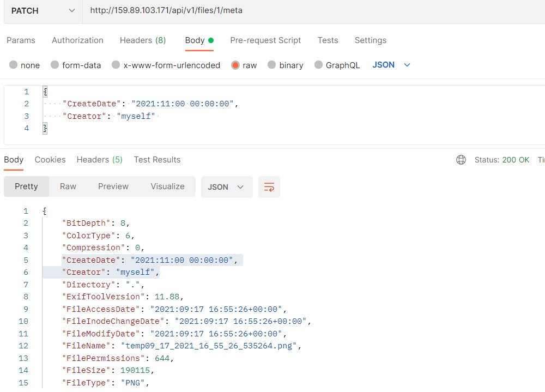Select the binary body radio button
Viewport: 545px width, 392px height.
click(272, 65)
